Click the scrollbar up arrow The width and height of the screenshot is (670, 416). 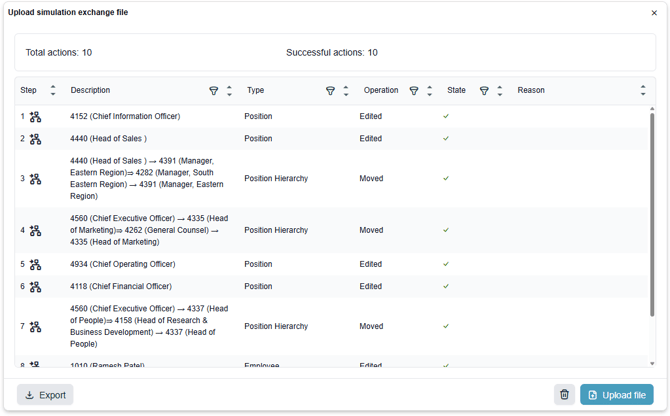652,109
